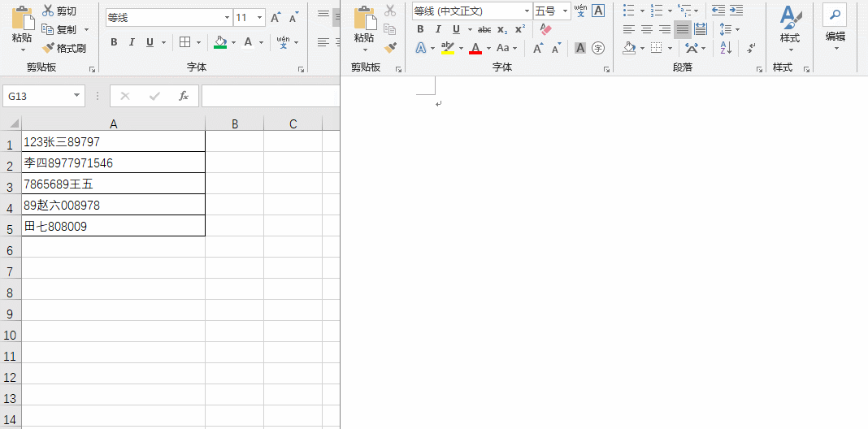Viewport: 868px width, 429px height.
Task: Click Insert Function (fx) icon in Excel
Action: tap(184, 97)
